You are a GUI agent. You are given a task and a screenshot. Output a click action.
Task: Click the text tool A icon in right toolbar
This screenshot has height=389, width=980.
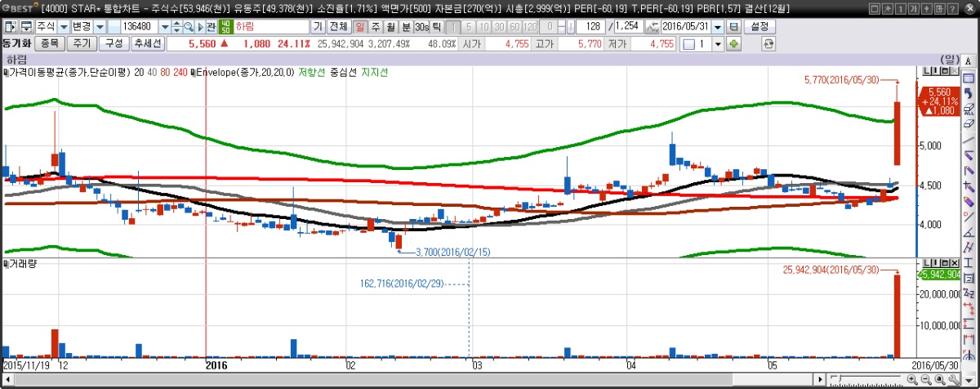coord(968,60)
